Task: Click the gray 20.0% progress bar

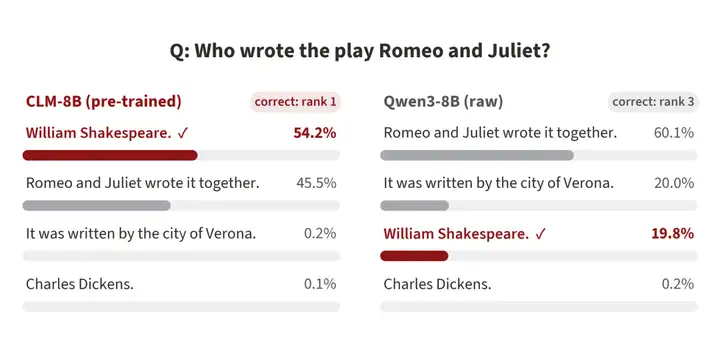Action: 414,206
